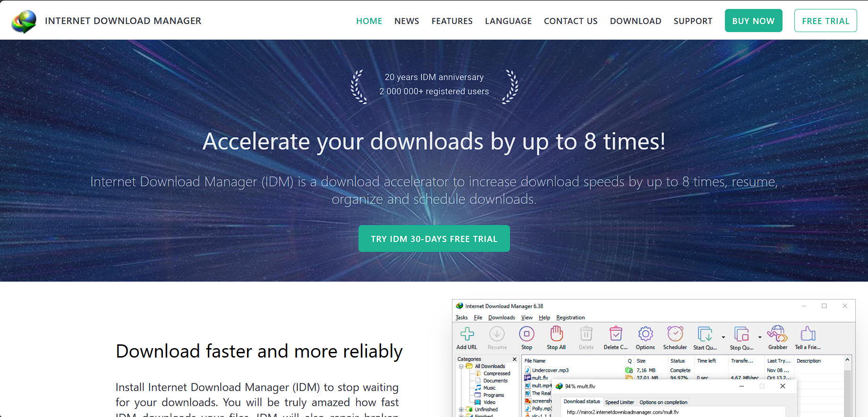Click the 7,16 MB size value

pyautogui.click(x=646, y=370)
